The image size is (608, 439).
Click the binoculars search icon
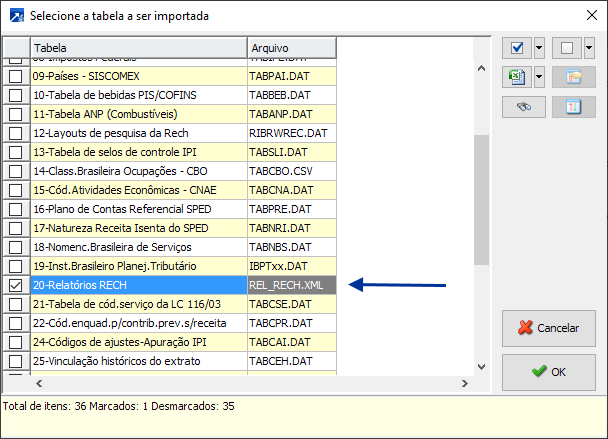(523, 105)
